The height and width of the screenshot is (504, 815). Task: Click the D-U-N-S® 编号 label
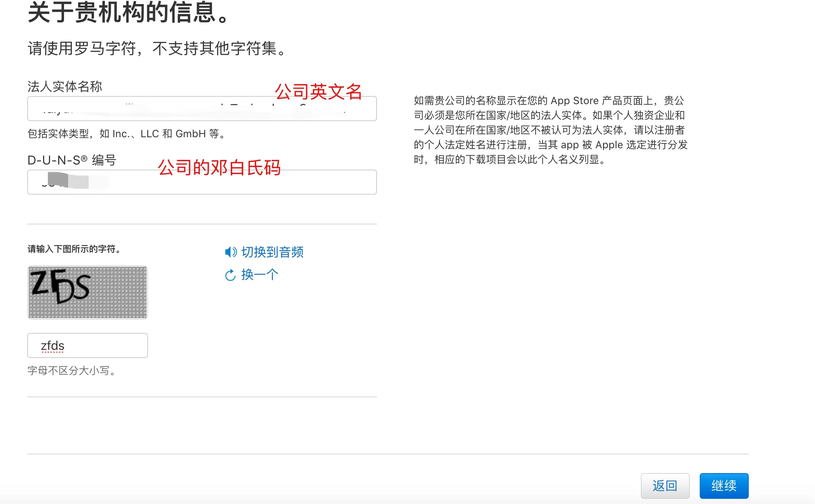coord(72,160)
